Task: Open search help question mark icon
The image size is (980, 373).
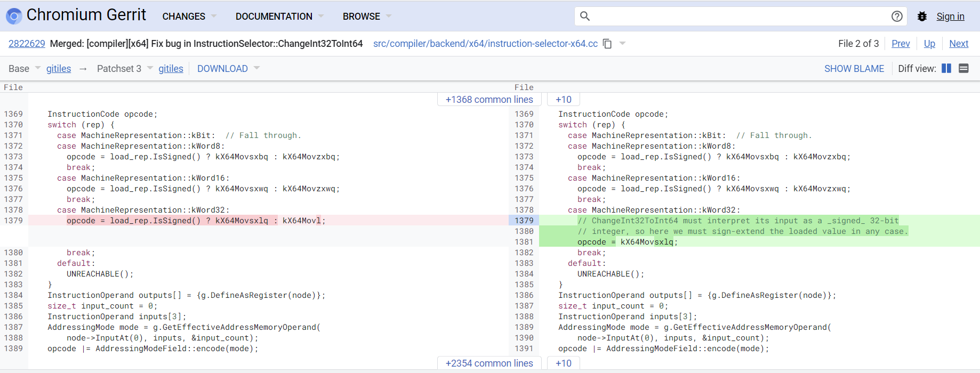Action: tap(897, 17)
